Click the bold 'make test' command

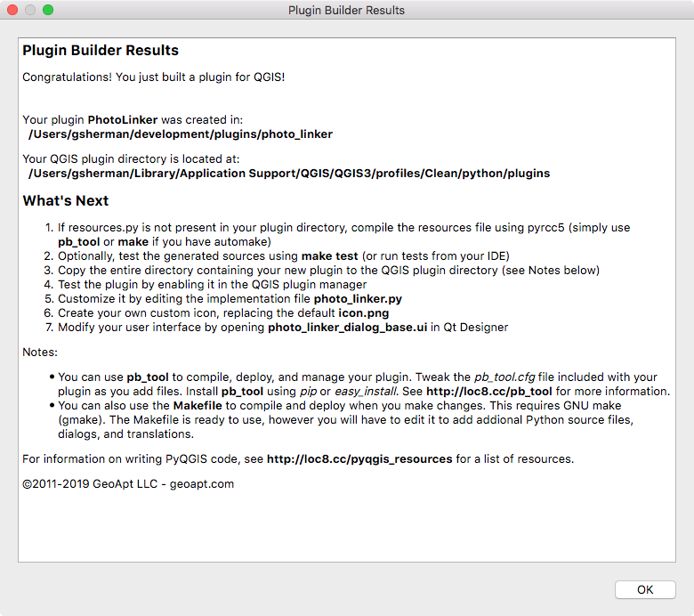[329, 256]
